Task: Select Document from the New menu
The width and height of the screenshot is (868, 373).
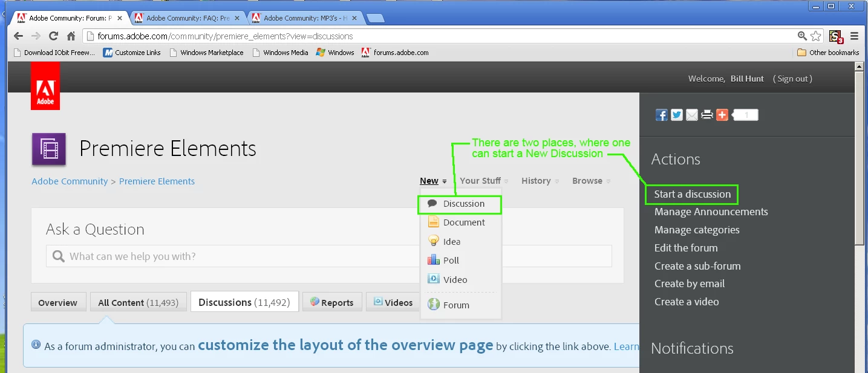Action: [x=460, y=222]
